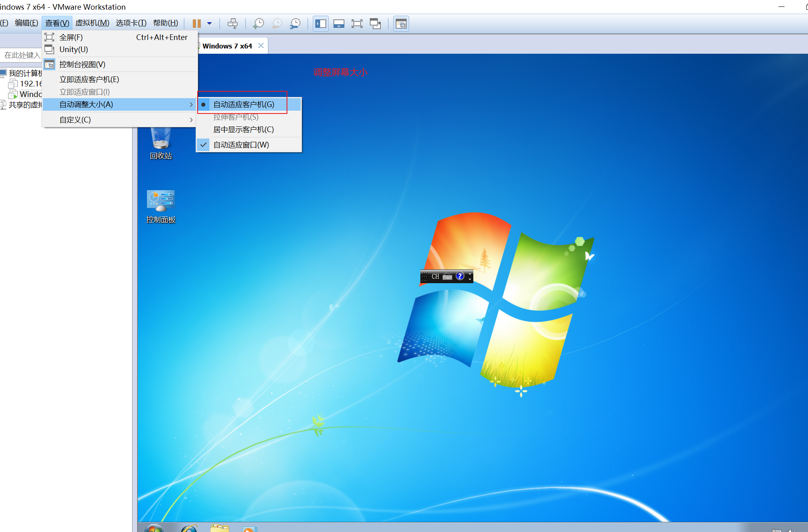Click the language bar help icon
This screenshot has width=808, height=532.
[460, 276]
